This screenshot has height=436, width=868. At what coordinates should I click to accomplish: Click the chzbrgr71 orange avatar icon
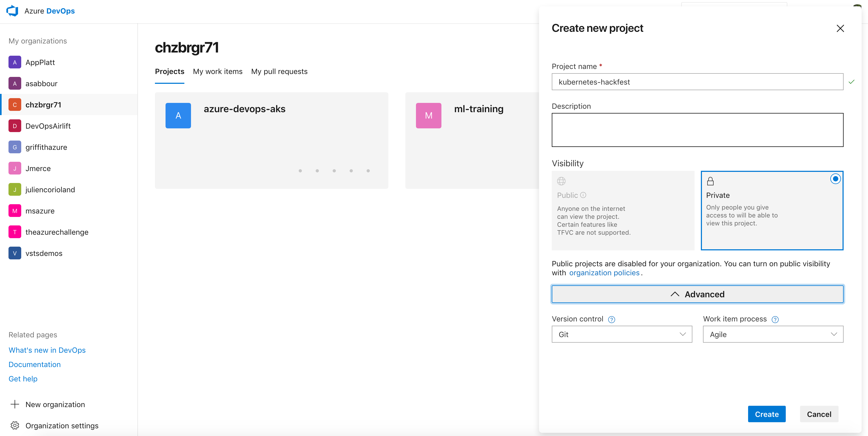pos(15,105)
